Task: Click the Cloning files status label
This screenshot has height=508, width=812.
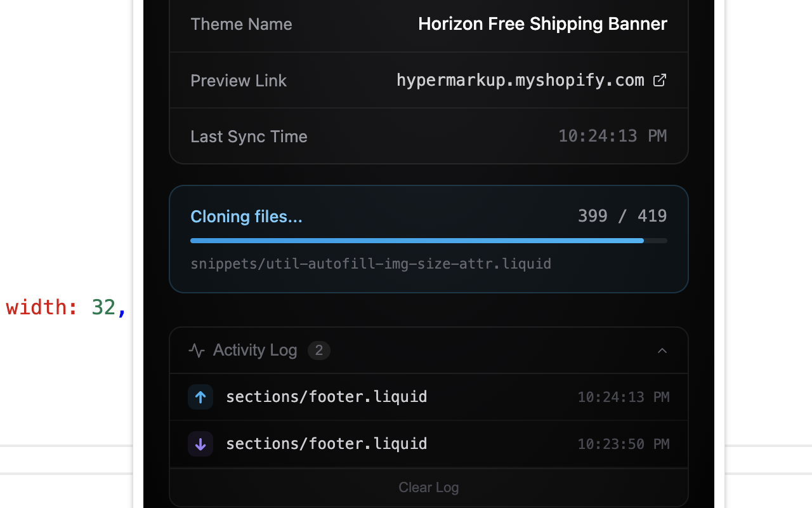Action: pos(246,217)
